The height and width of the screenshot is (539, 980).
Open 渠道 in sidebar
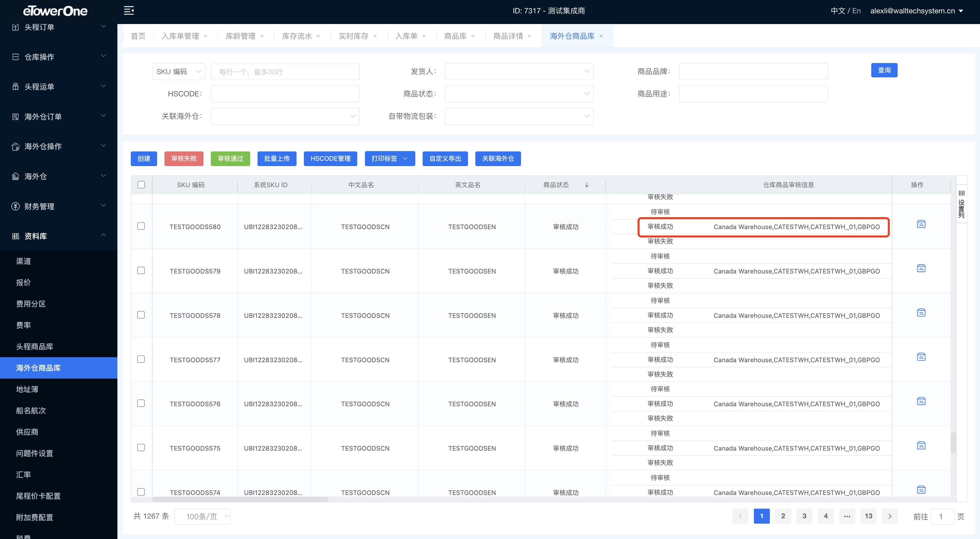(59, 261)
